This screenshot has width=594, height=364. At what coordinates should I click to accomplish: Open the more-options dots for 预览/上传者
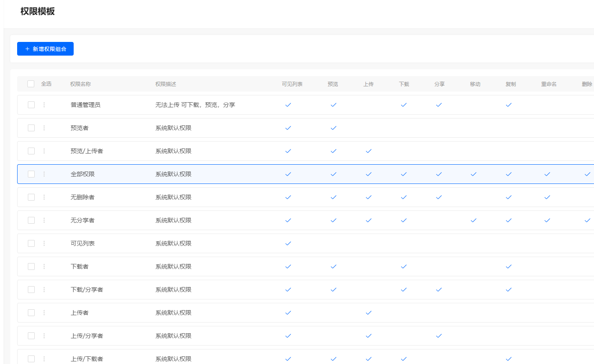tap(44, 151)
